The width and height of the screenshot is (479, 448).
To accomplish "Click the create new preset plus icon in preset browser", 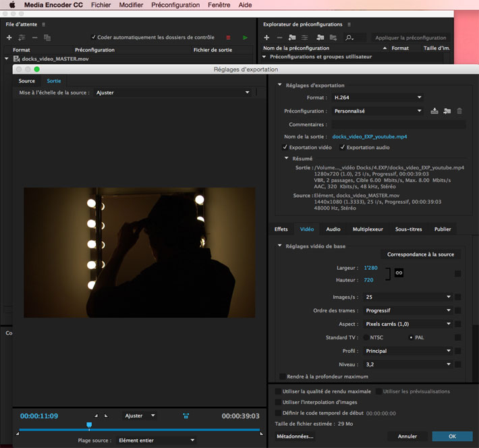I will click(266, 38).
